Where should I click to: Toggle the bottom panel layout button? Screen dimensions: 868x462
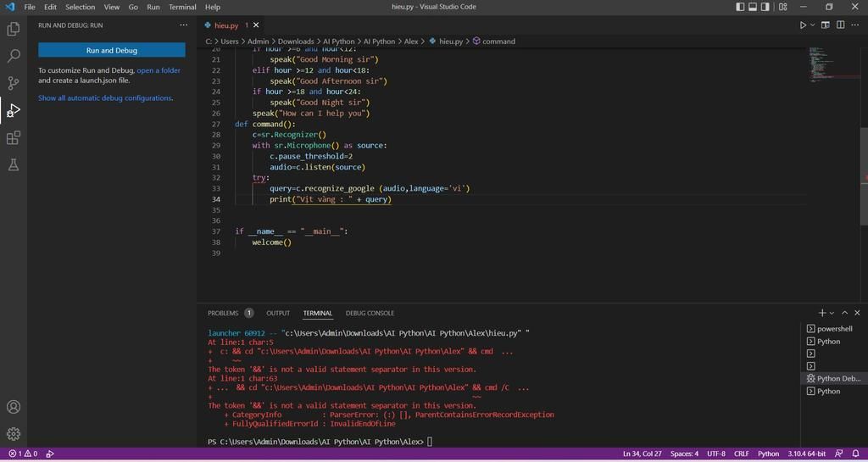753,7
